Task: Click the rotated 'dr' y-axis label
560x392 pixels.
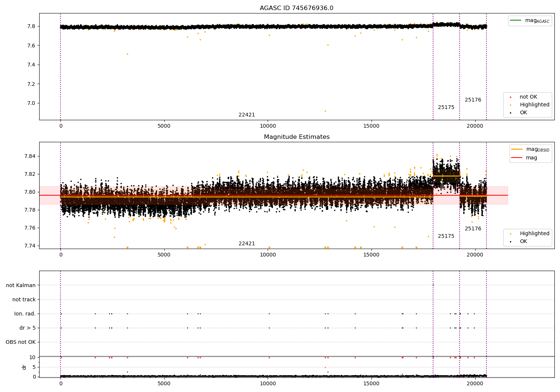Action: 24,367
